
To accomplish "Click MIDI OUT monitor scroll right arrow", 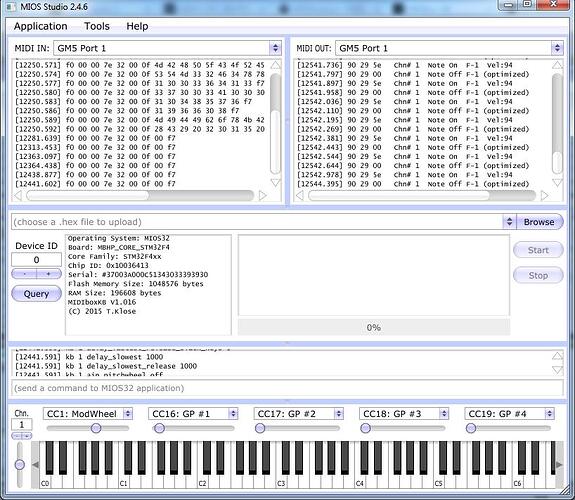I will [x=544, y=196].
